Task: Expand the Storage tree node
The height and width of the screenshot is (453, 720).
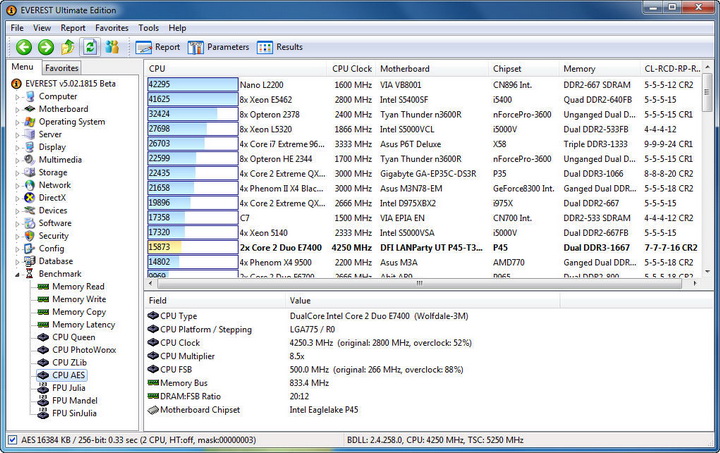Action: point(17,173)
